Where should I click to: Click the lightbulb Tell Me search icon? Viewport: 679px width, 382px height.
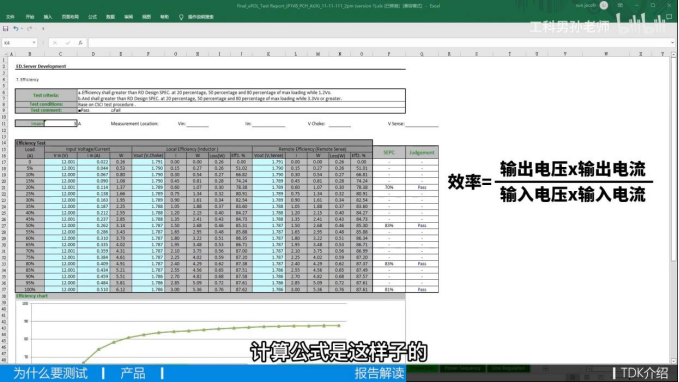pos(181,17)
